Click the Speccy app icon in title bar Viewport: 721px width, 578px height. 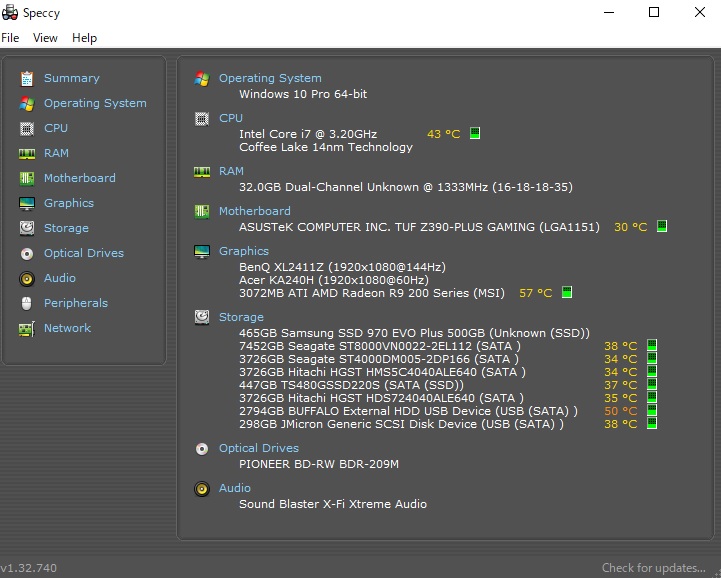10,12
